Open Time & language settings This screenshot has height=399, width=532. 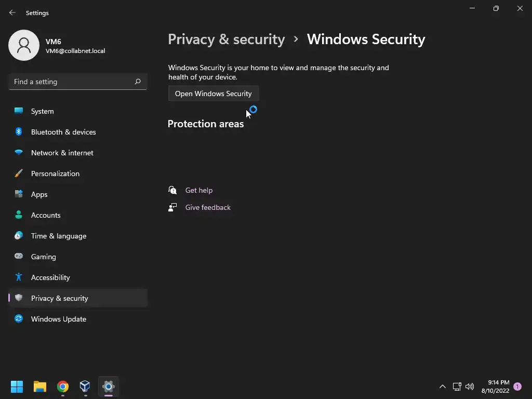(59, 236)
